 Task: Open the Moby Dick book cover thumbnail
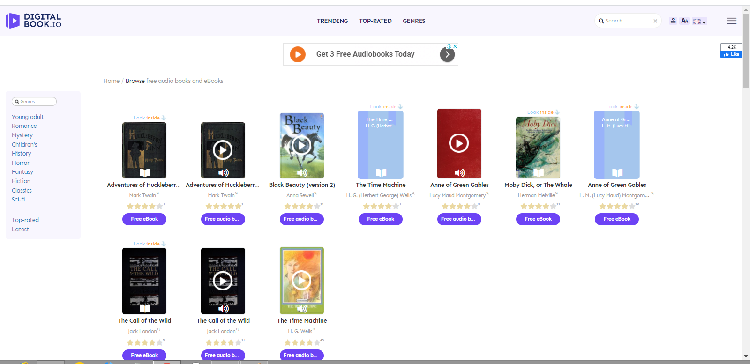[538, 147]
